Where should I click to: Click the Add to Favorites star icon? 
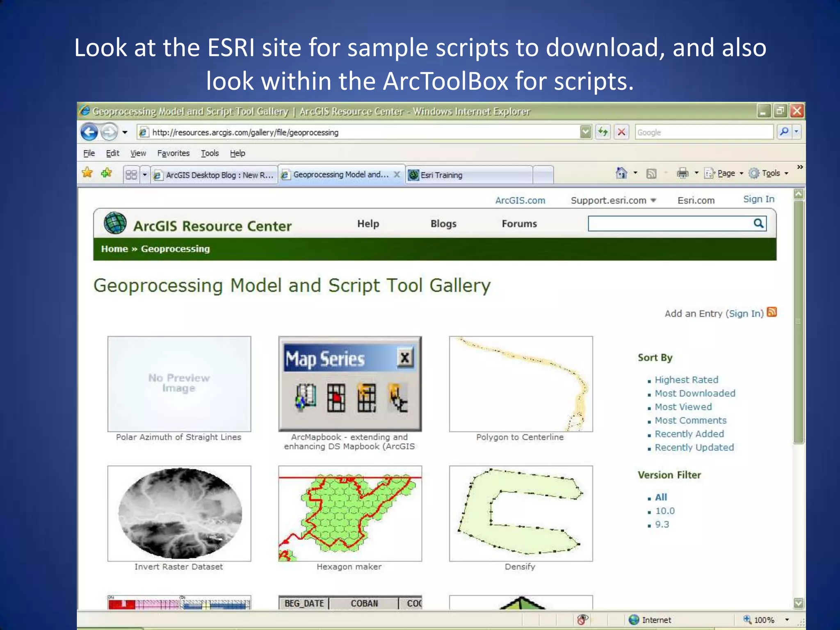pos(106,173)
